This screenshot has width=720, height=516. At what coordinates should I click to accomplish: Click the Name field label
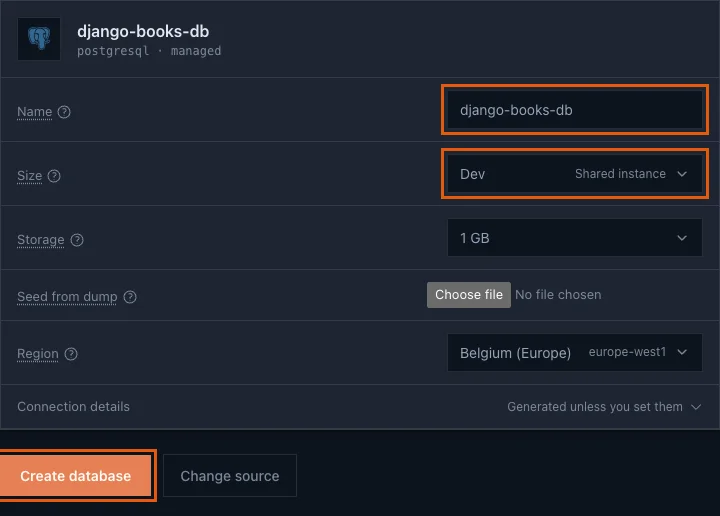pyautogui.click(x=34, y=112)
